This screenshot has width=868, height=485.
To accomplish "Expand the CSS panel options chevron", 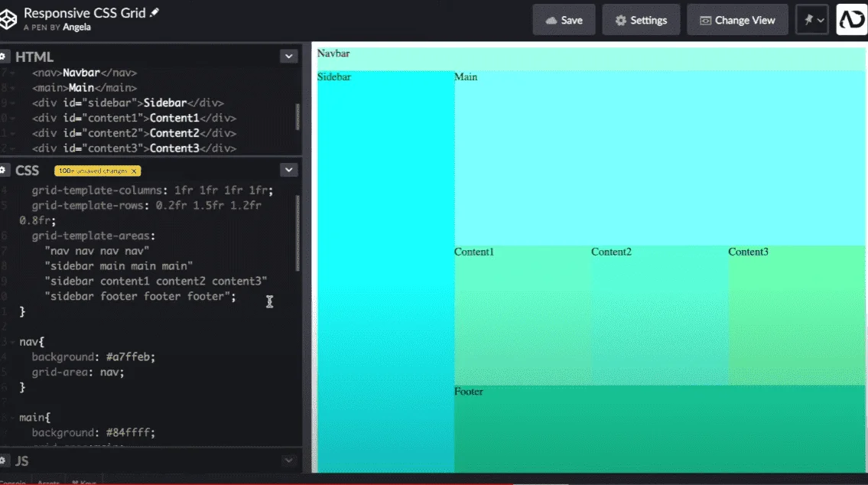I will pyautogui.click(x=288, y=170).
